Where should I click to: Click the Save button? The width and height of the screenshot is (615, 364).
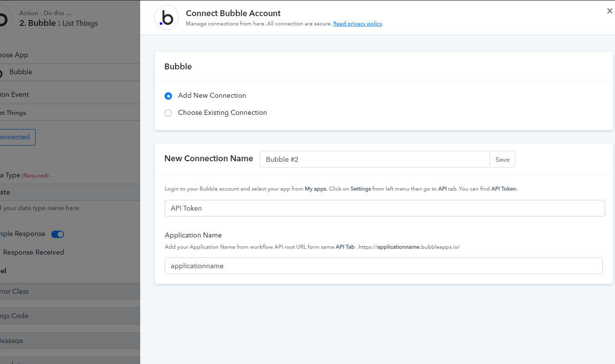point(502,159)
